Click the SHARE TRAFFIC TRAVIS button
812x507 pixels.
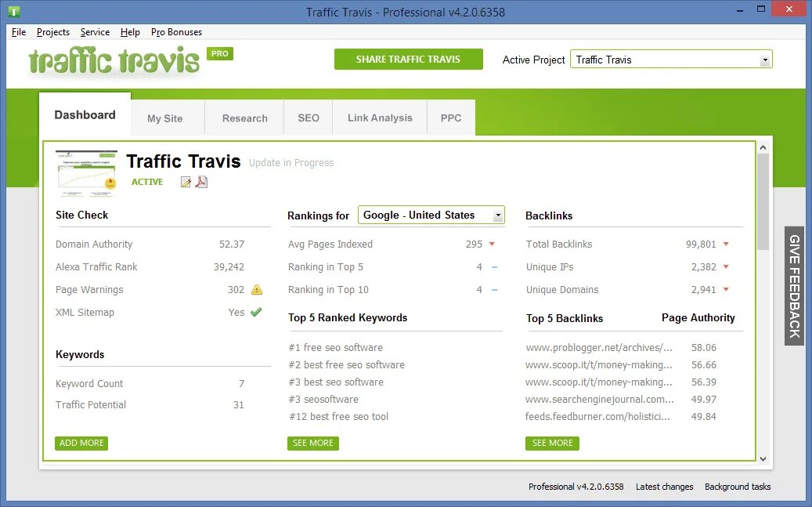pyautogui.click(x=409, y=59)
